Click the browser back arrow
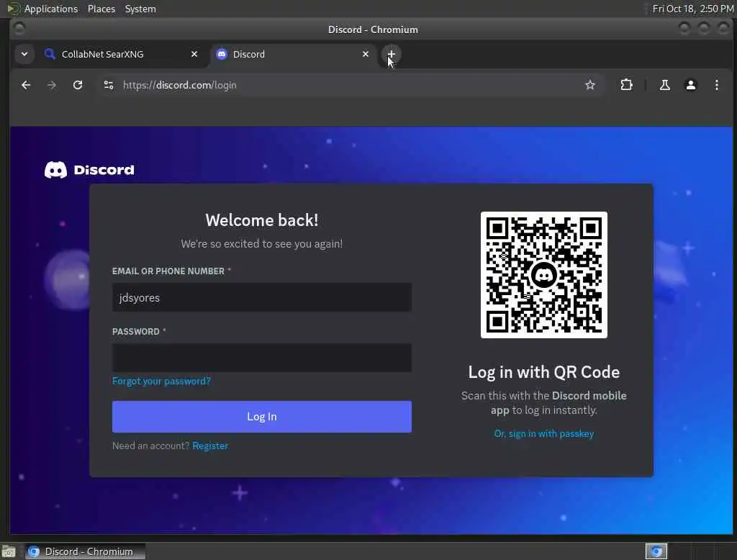The width and height of the screenshot is (737, 560). click(x=26, y=85)
